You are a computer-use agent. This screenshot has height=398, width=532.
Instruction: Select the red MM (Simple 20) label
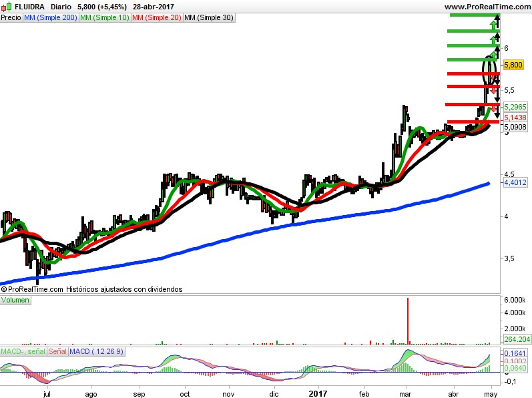(x=157, y=17)
